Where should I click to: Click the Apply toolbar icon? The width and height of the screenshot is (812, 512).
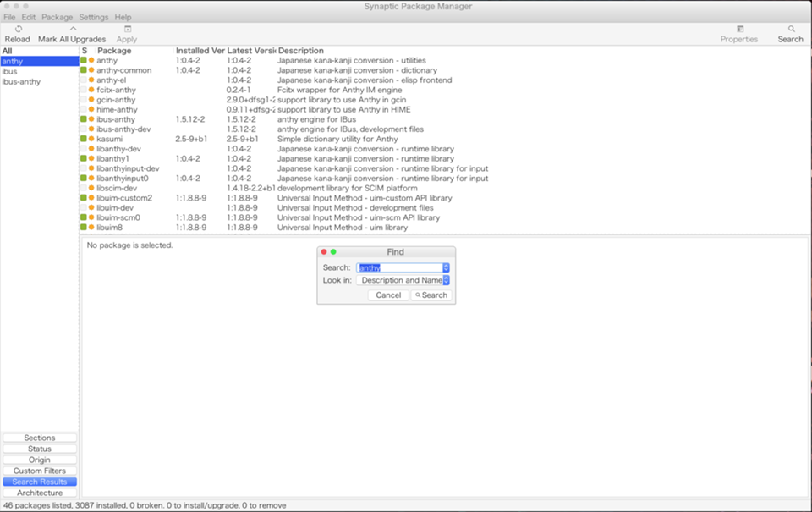[x=127, y=29]
